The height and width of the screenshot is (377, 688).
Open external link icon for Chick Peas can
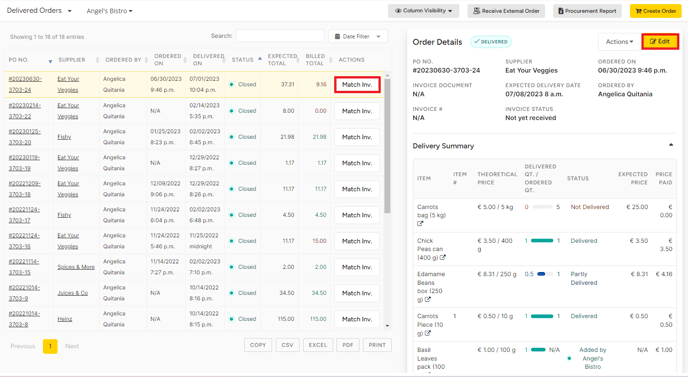443,258
